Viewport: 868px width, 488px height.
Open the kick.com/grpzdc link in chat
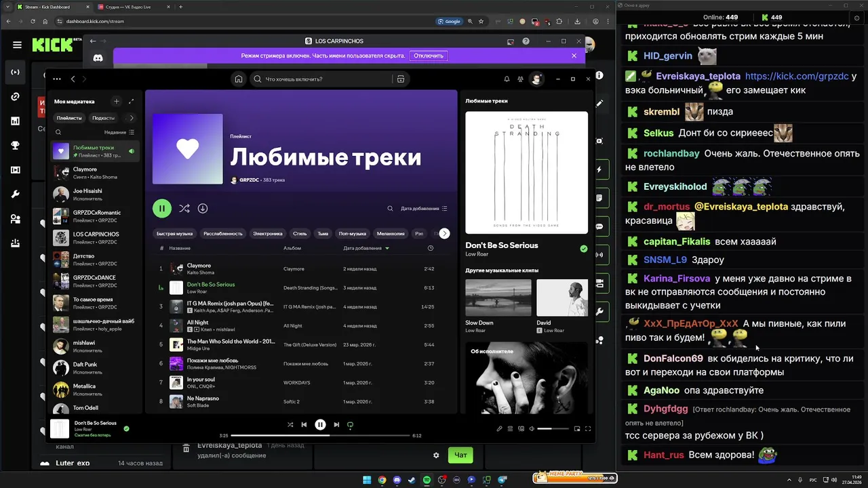(x=797, y=77)
